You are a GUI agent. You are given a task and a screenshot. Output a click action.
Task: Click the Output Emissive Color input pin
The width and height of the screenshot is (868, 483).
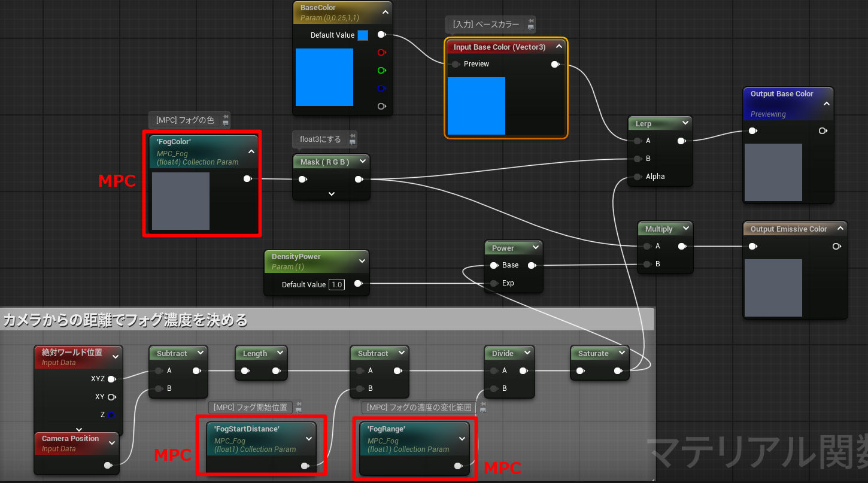click(x=753, y=246)
